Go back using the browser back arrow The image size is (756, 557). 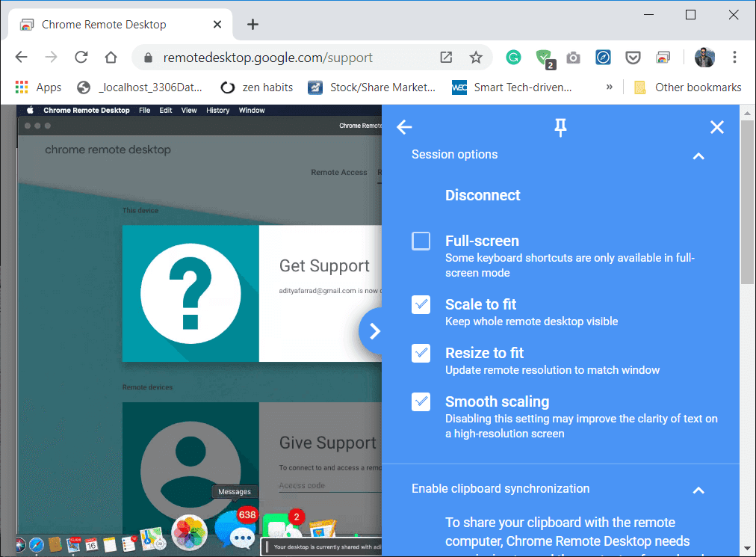pyautogui.click(x=21, y=58)
